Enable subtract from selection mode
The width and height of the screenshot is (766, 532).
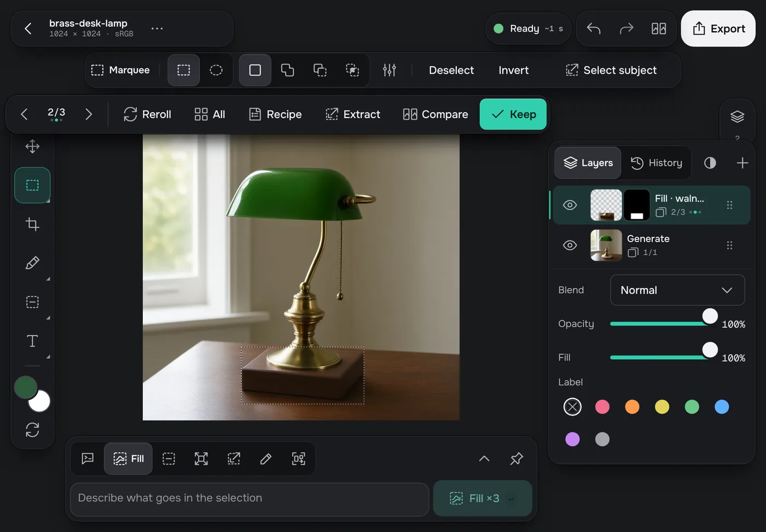tap(320, 70)
